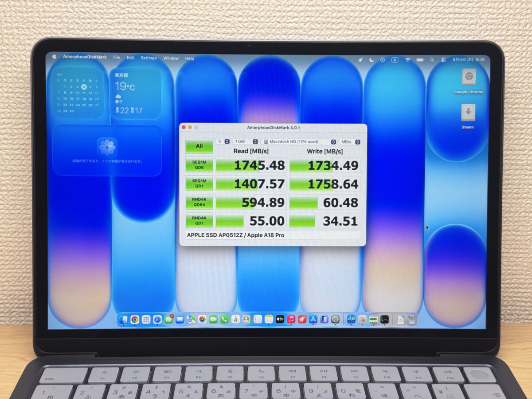This screenshot has width=532, height=399.
Task: Run the SEQ1M QD8 test
Action: (x=199, y=164)
